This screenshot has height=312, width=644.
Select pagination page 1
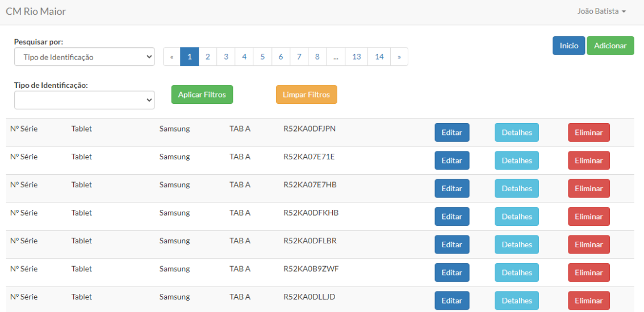coord(189,57)
